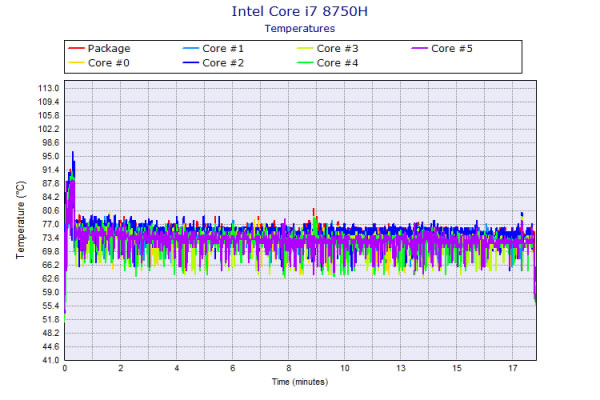The image size is (600, 400).
Task: Click the Temperature (°C) axis label
Action: pos(21,220)
